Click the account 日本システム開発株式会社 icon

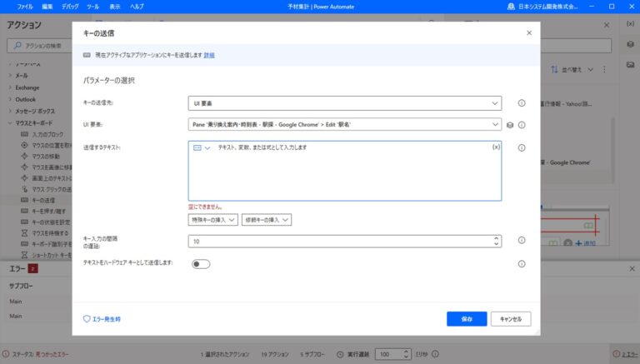pos(511,7)
